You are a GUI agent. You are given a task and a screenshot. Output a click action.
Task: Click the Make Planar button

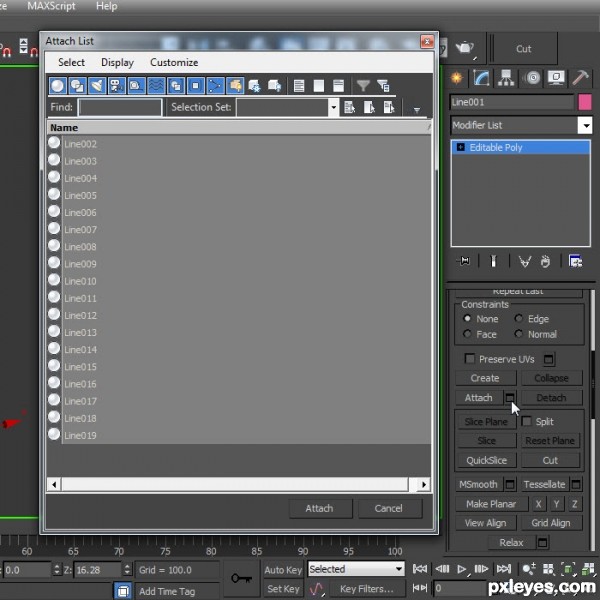pyautogui.click(x=491, y=504)
